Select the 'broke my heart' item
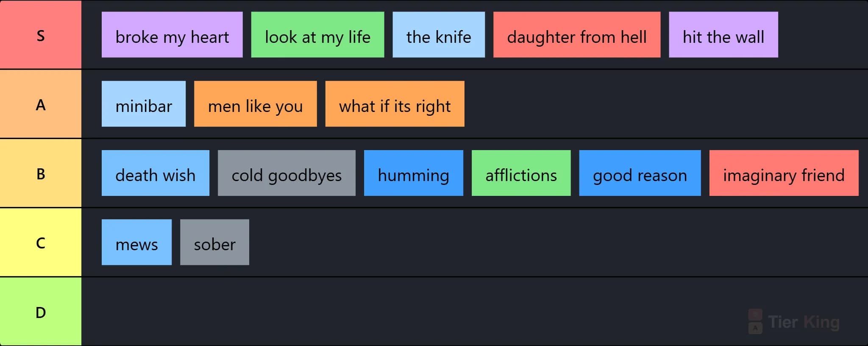868x346 pixels. tap(172, 35)
